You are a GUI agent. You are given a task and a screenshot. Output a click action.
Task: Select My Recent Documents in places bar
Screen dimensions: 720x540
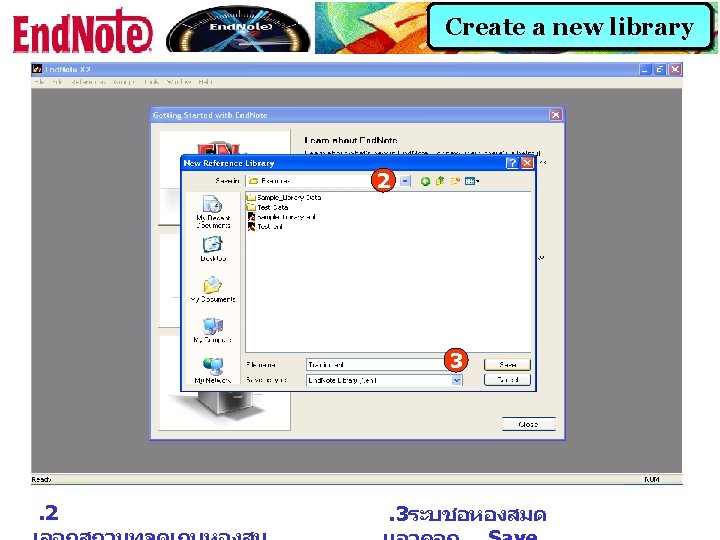point(213,212)
